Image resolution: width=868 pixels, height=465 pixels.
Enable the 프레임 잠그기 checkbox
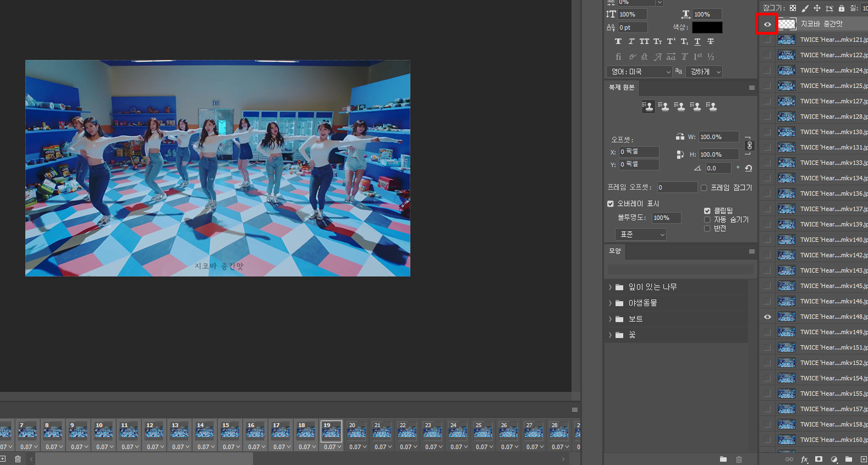point(704,187)
